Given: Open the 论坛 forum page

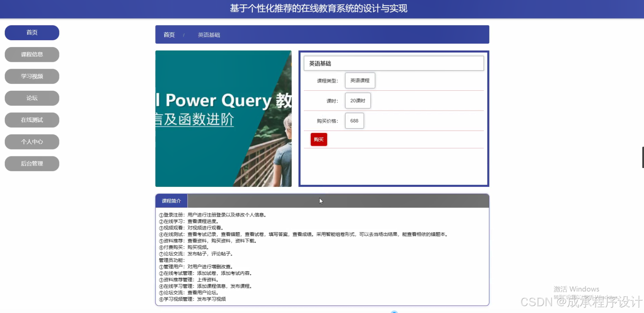Looking at the screenshot, I should click(x=32, y=98).
